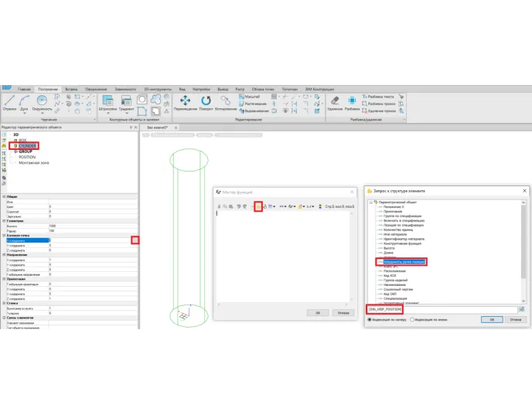Viewport: 532px width, 415px height.
Task: Select the Окружность circle tool
Action: [x=42, y=103]
